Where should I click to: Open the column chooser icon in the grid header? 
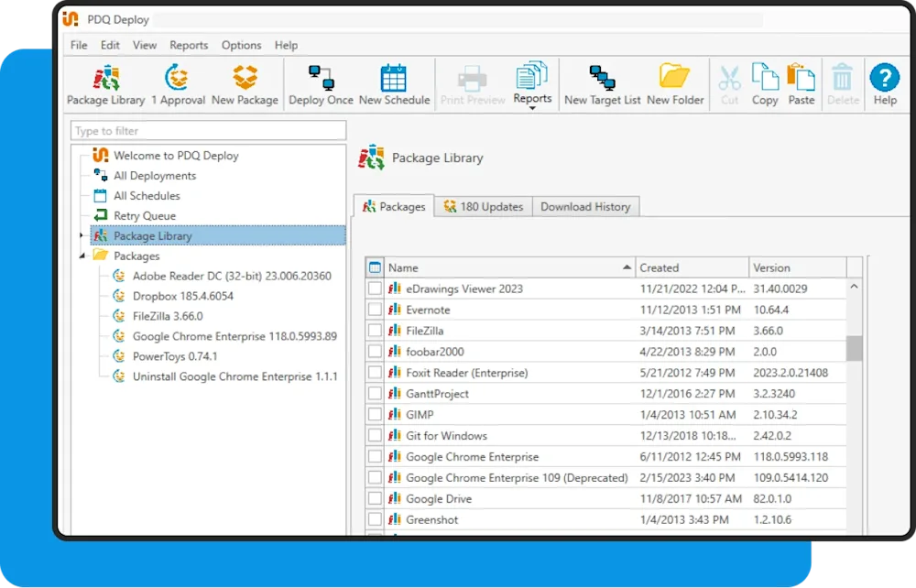375,267
